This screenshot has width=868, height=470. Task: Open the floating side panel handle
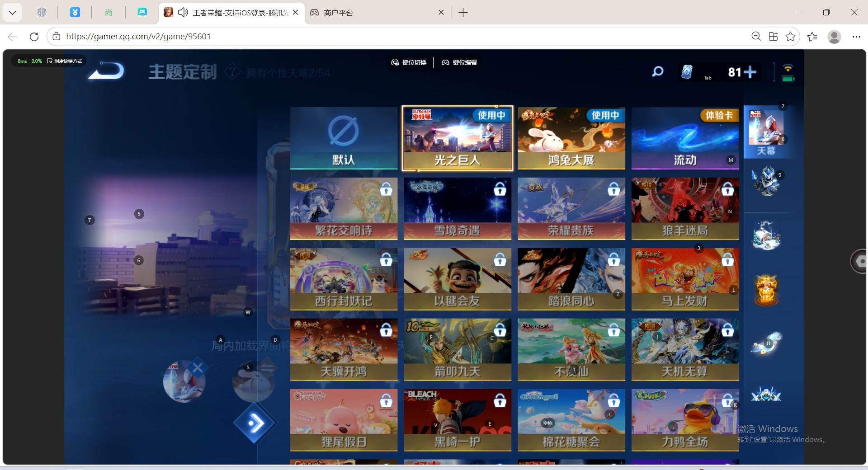click(x=859, y=261)
